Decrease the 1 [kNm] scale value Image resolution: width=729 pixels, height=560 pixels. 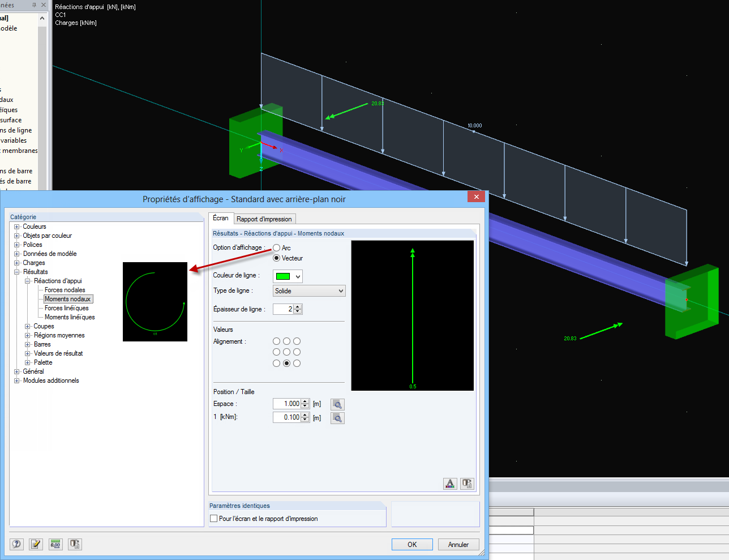[x=305, y=420]
